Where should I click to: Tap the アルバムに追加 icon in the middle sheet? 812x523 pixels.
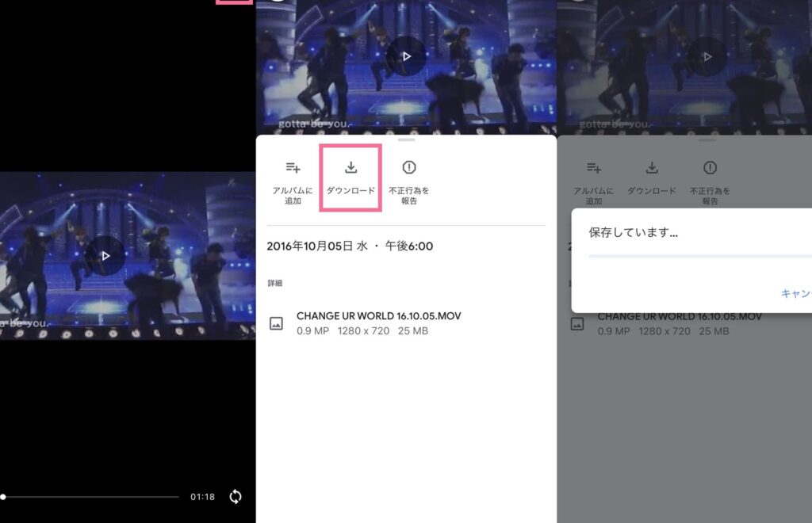[293, 168]
